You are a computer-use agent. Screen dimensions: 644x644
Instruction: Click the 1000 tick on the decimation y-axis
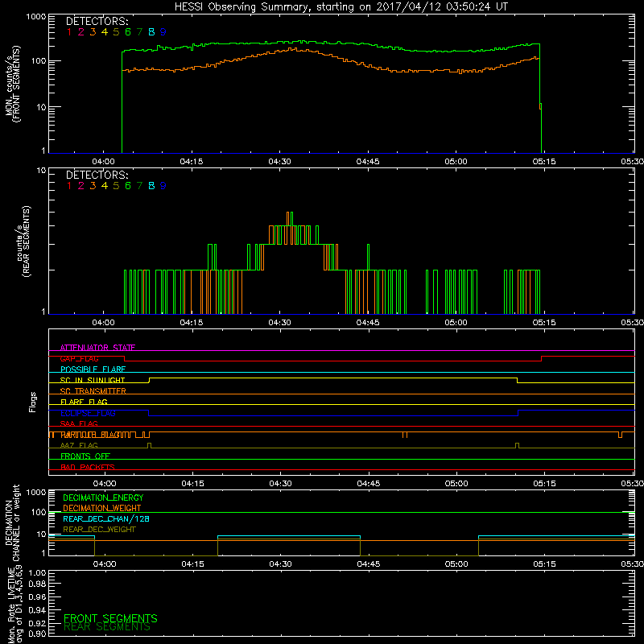click(35, 492)
